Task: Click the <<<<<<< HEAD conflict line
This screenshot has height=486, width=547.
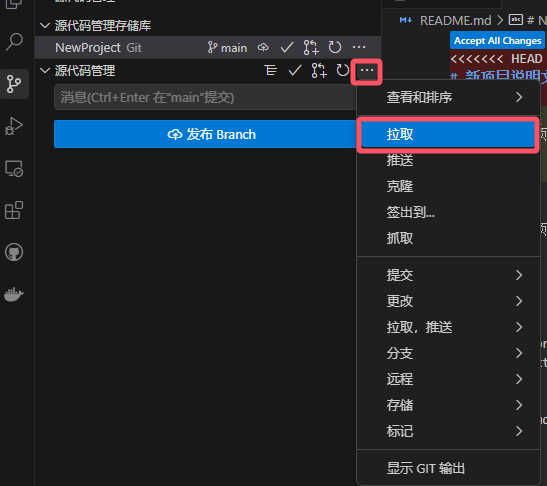Action: click(x=497, y=59)
